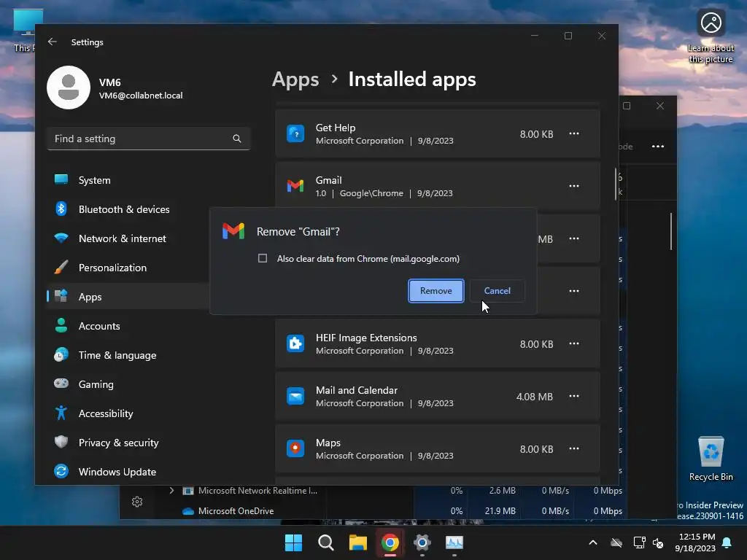Click the Find a setting search box

pos(149,139)
